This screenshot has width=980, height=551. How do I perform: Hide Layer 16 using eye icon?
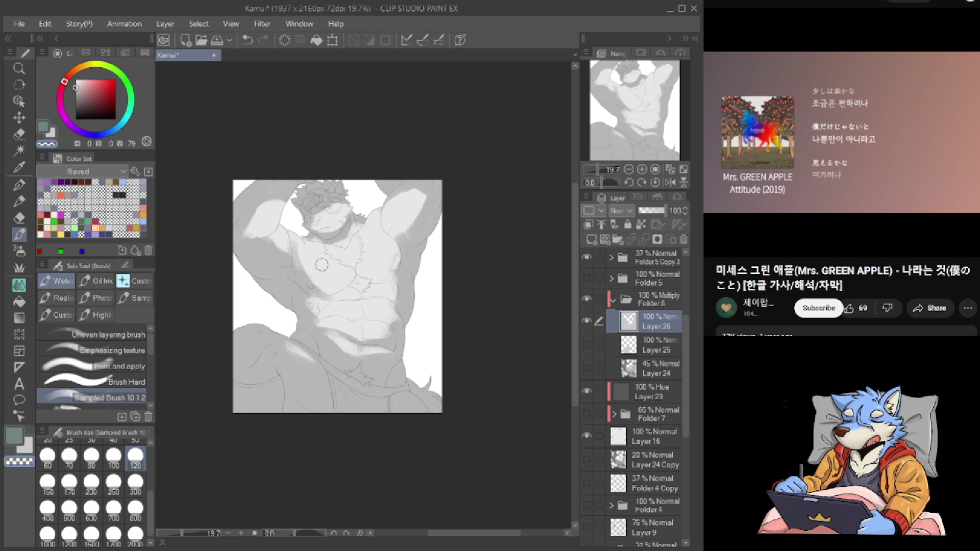(587, 436)
